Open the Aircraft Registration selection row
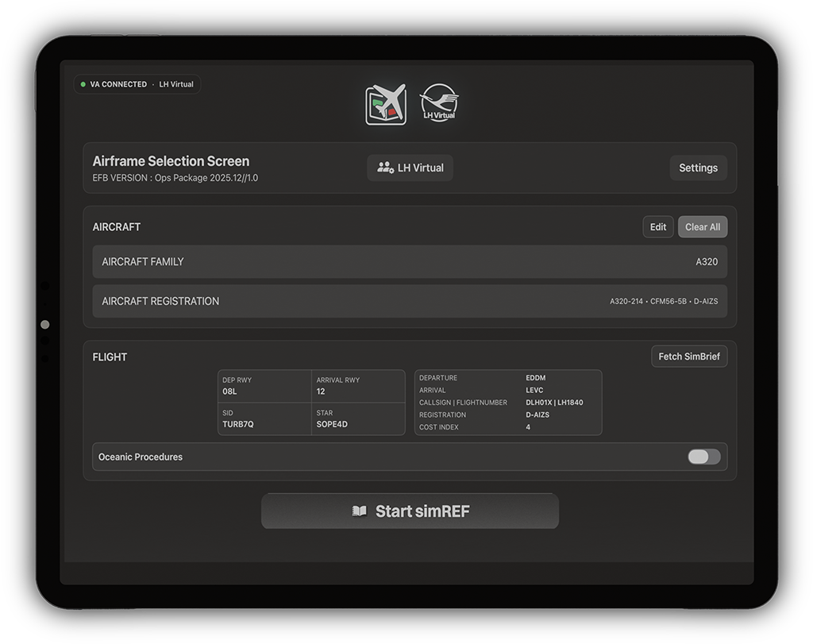 click(410, 302)
